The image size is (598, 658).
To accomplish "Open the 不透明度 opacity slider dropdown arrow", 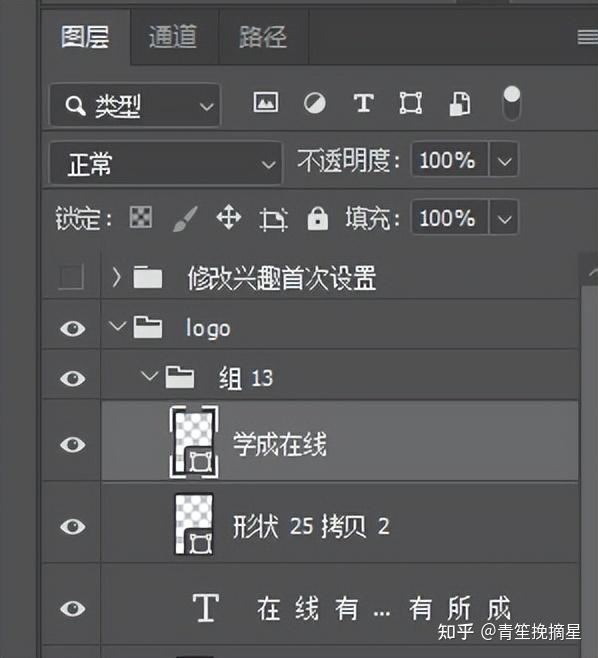I will tap(504, 160).
